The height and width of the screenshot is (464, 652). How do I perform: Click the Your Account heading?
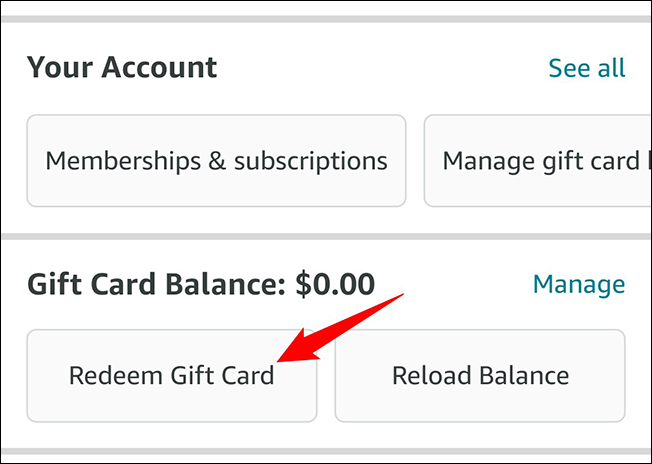[122, 67]
